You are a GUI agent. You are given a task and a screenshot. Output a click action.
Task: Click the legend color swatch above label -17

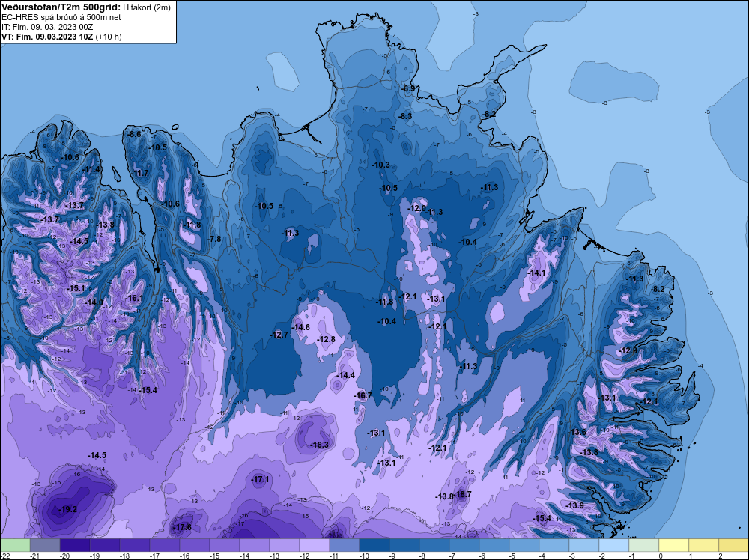(165, 545)
